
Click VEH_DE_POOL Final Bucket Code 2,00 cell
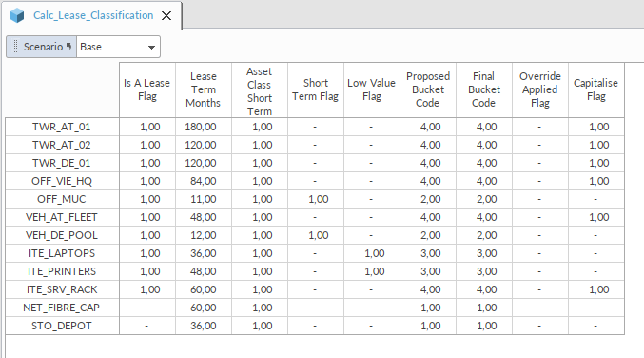coord(484,235)
